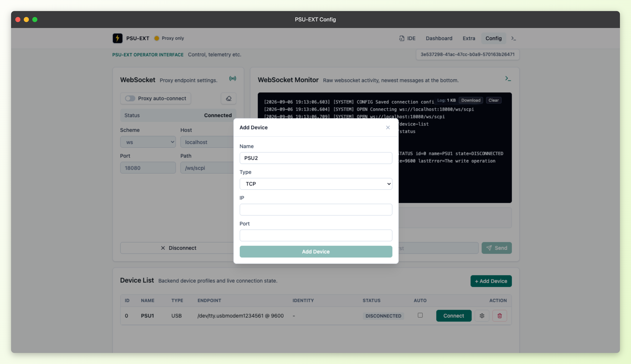
Task: Click the IP input field
Action: (x=316, y=209)
